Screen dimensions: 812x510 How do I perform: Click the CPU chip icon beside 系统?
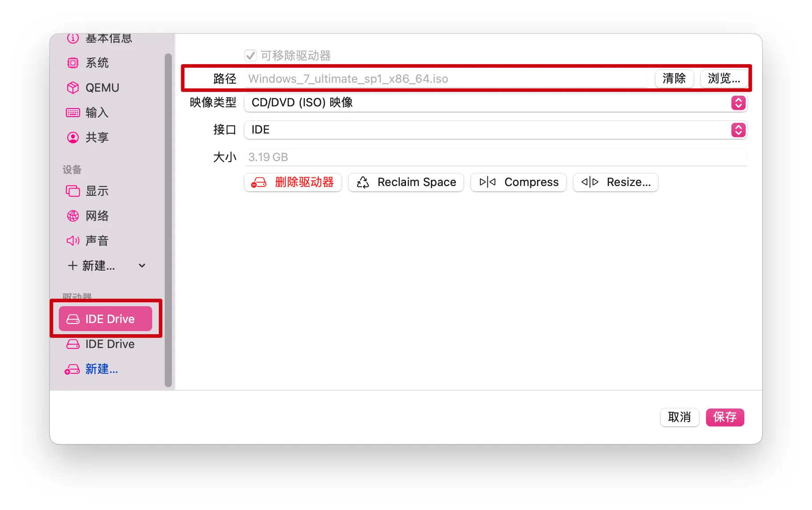(73, 63)
